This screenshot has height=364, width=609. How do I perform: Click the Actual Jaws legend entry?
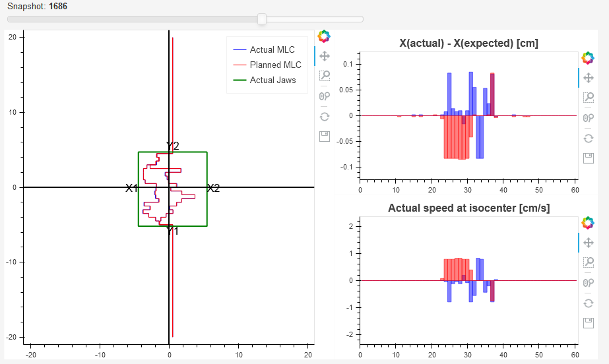coord(265,80)
